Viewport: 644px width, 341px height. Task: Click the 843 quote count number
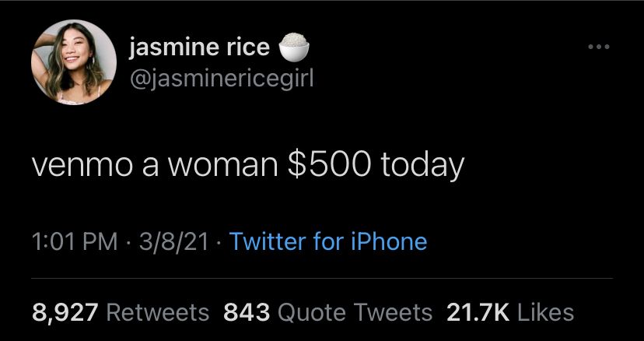click(x=247, y=313)
